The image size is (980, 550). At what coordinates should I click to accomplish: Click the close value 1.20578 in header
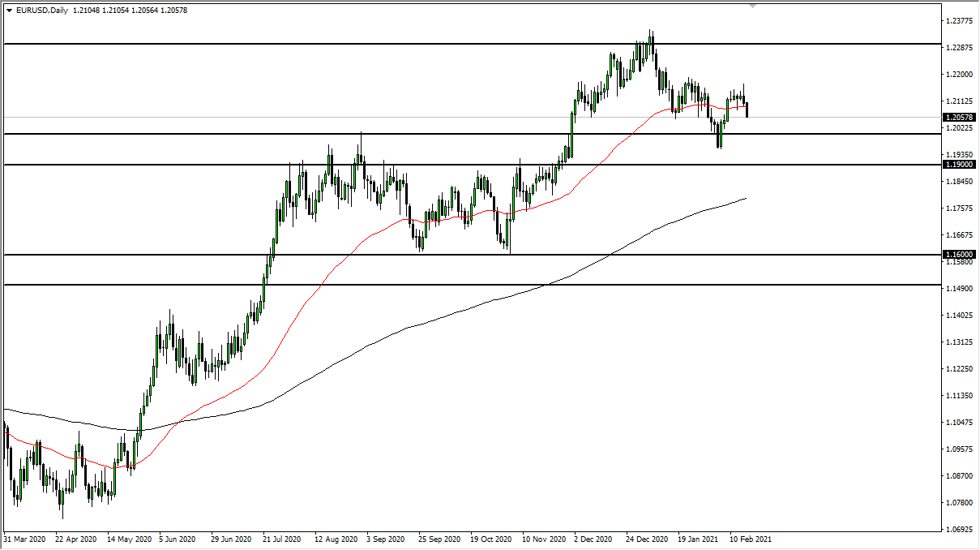click(174, 11)
